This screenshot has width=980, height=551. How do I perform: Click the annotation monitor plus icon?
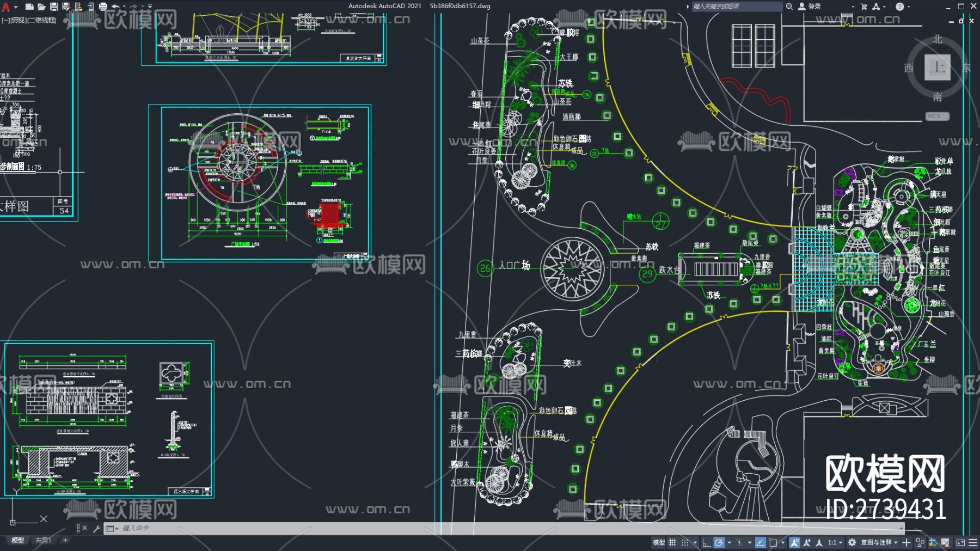coord(906,542)
